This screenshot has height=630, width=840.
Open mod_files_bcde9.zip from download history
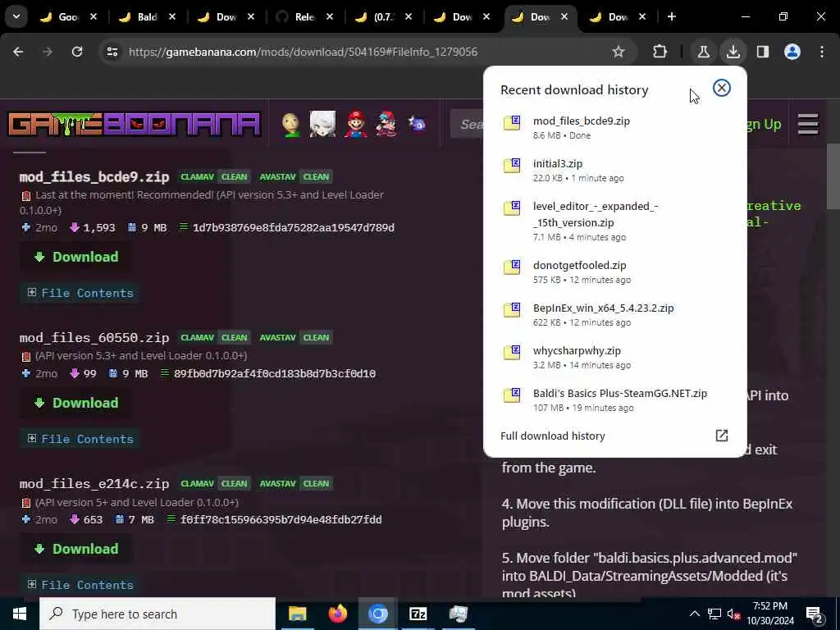pyautogui.click(x=614, y=127)
